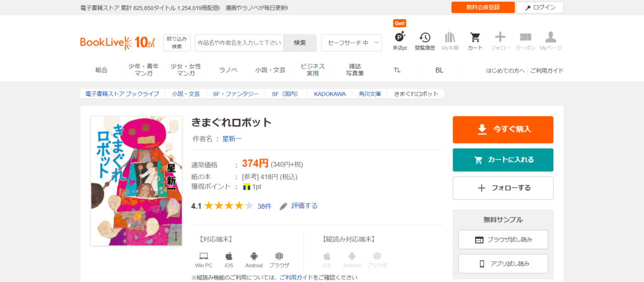
Task: Open the カート shopping cart icon
Action: 475,38
